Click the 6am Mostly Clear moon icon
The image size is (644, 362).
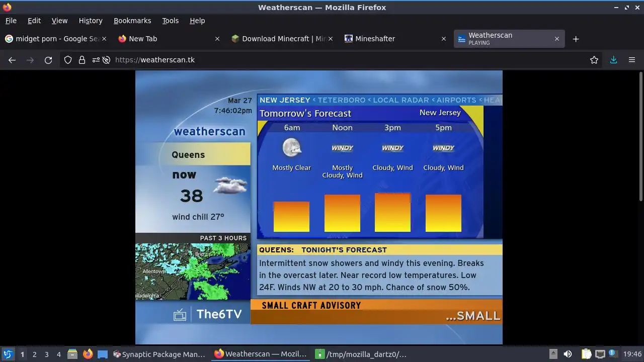292,148
